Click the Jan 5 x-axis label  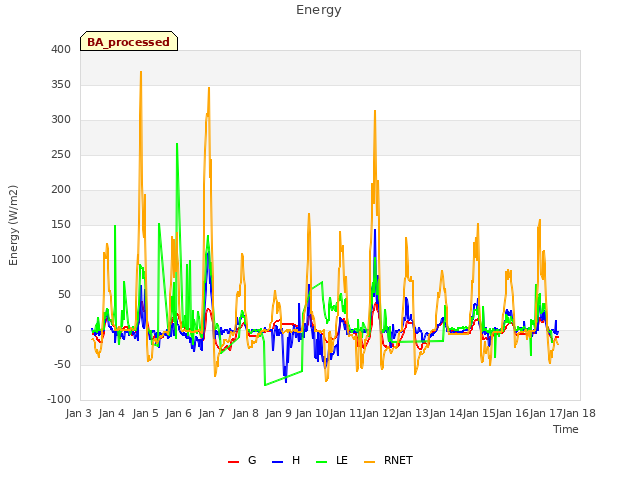click(x=145, y=413)
